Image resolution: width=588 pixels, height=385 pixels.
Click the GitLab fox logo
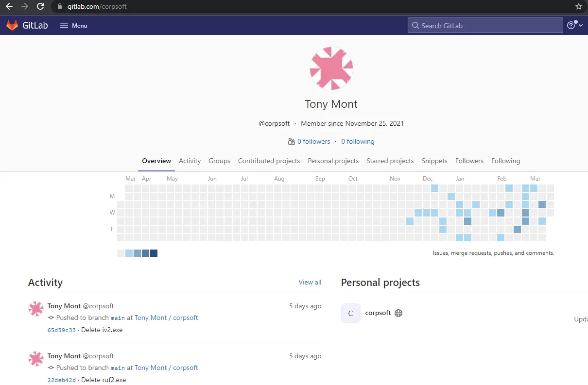tap(12, 25)
